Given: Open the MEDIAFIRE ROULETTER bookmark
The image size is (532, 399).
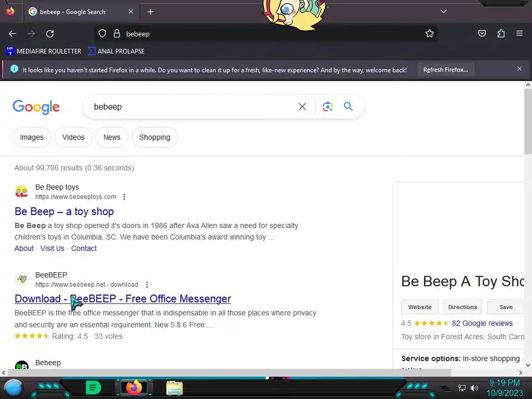Looking at the screenshot, I should tap(44, 51).
